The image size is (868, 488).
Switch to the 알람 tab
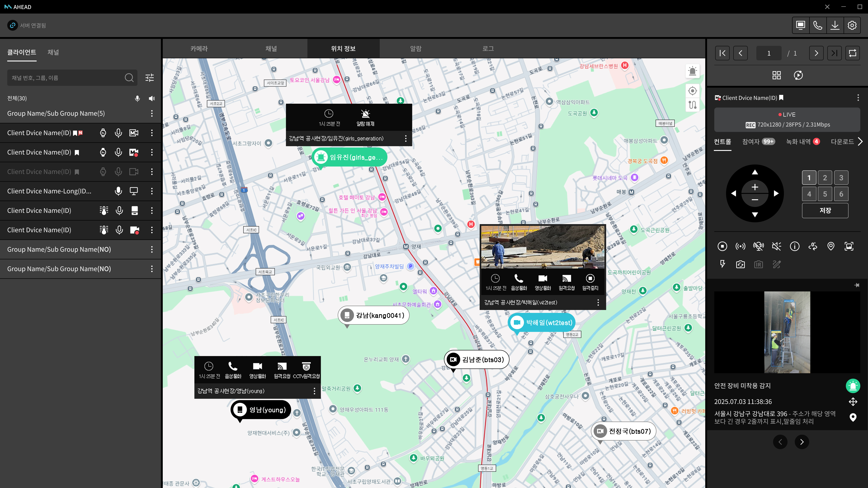click(415, 49)
